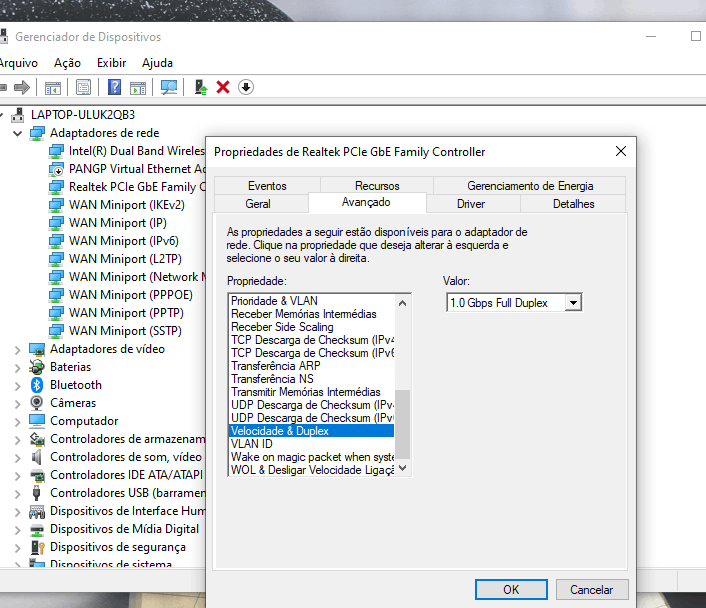The width and height of the screenshot is (706, 608).
Task: Click the Cancelar button
Action: click(x=592, y=590)
